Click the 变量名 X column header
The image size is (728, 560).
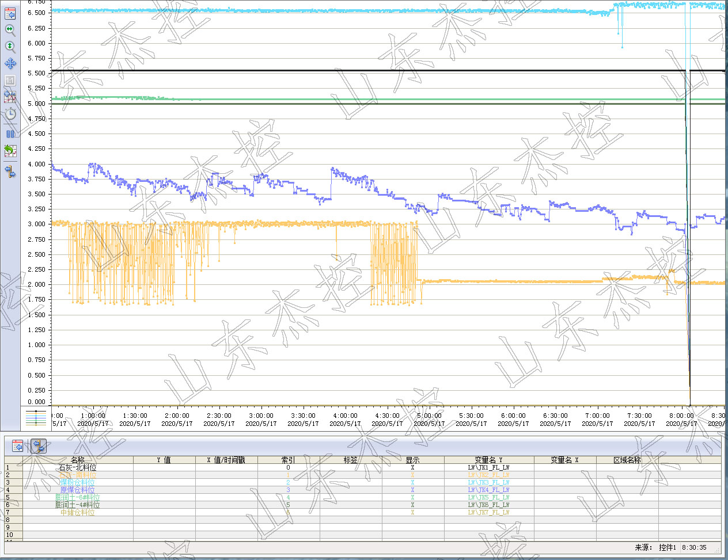(565, 460)
